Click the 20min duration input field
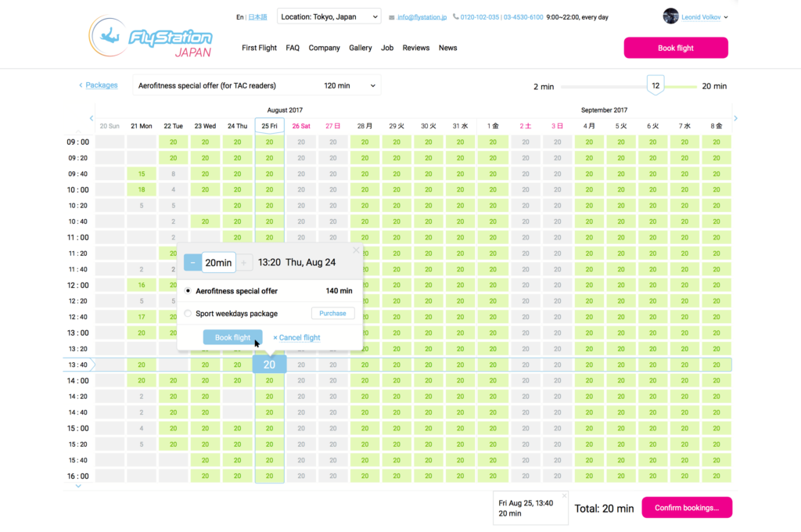This screenshot has width=801, height=532. point(218,263)
